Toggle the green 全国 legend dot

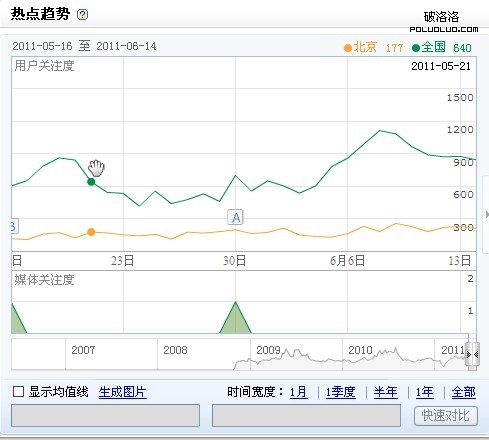416,48
